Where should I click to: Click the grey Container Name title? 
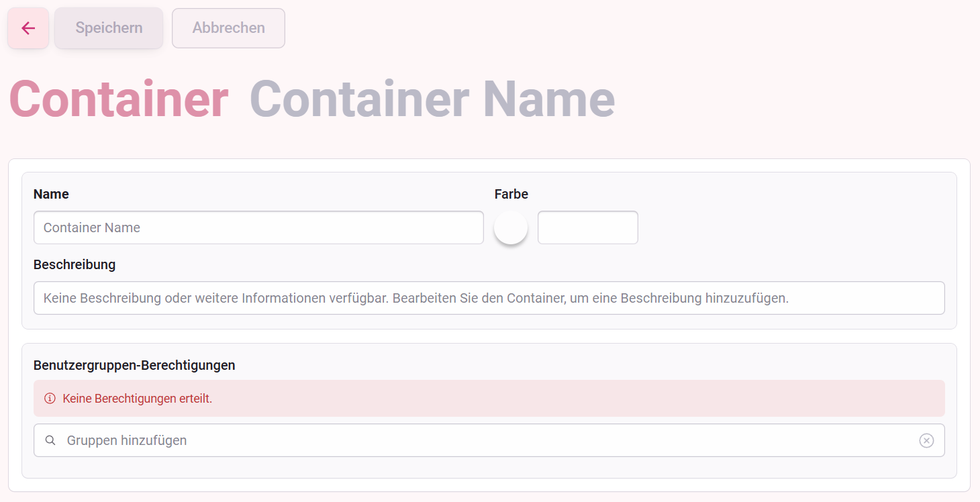[x=431, y=99]
